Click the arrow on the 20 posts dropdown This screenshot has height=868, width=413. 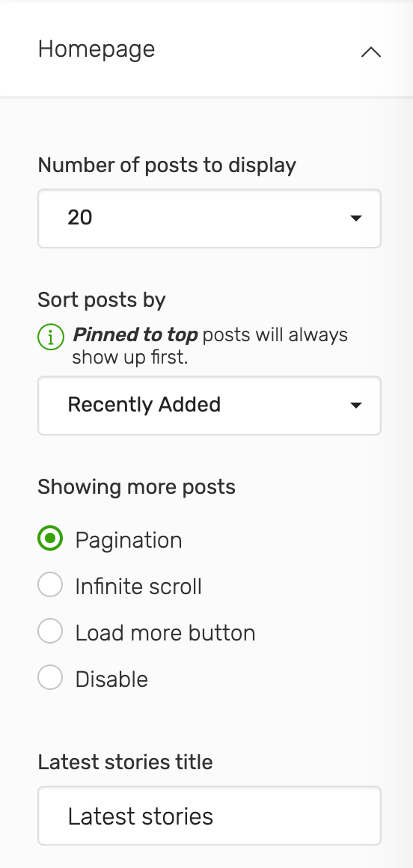point(356,218)
